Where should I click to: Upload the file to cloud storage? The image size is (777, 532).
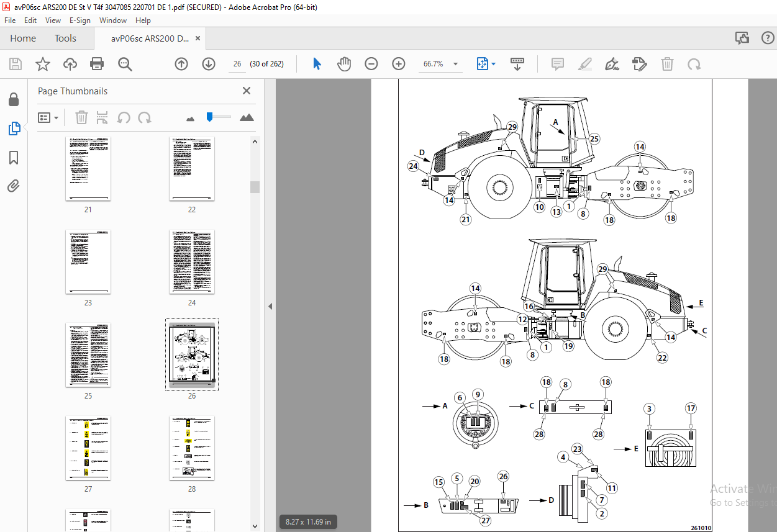coord(70,64)
